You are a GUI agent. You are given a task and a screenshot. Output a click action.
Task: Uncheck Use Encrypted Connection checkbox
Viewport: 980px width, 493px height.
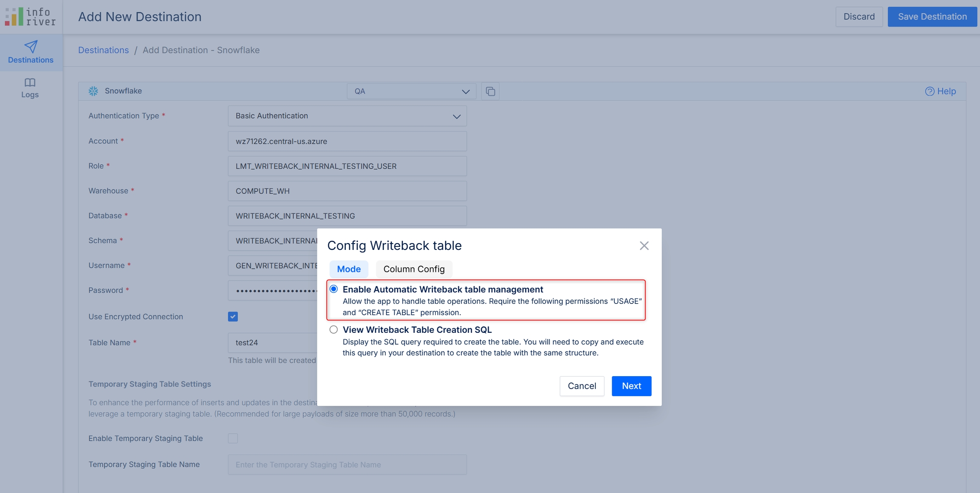[x=233, y=317]
